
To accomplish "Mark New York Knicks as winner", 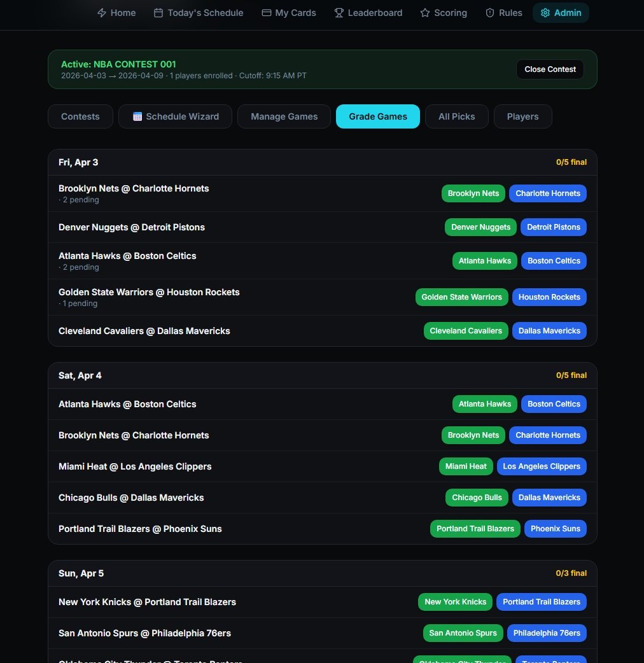I will tap(455, 602).
